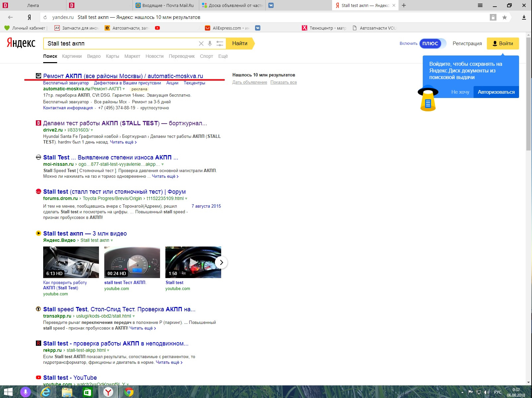Switch to Переводчик search tab
Screen dimensions: 532x398
(x=182, y=56)
